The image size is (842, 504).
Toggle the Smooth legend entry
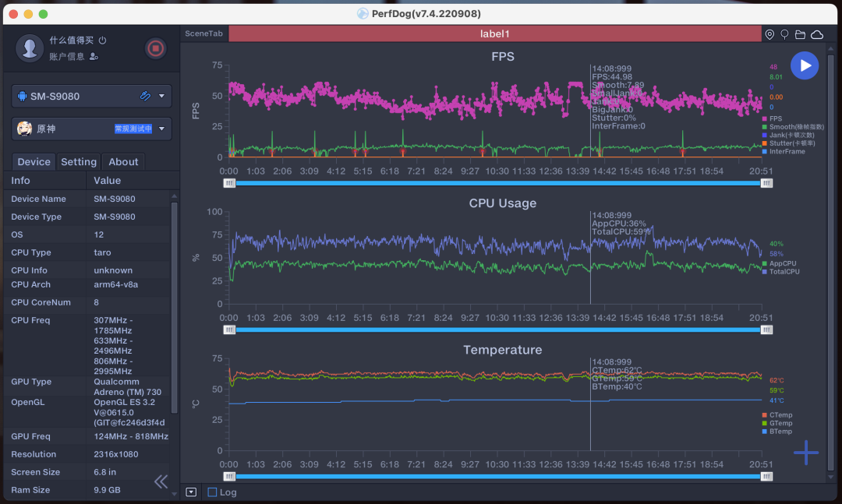[793, 127]
